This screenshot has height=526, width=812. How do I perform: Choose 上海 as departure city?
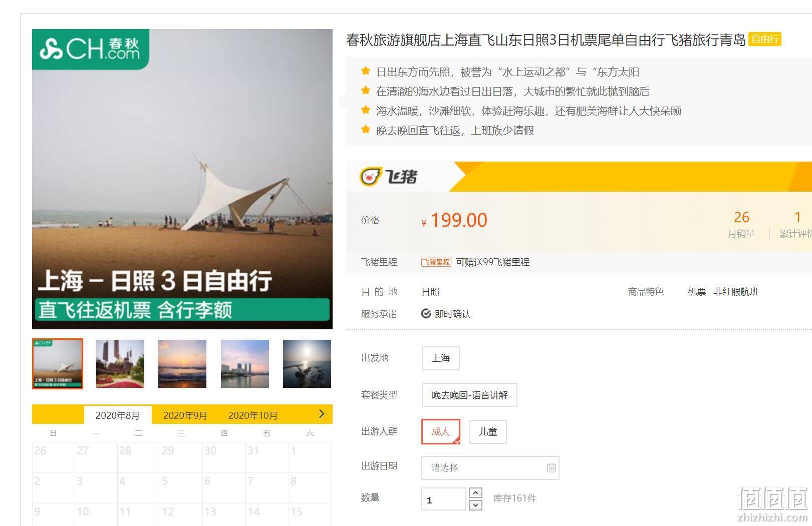[441, 358]
